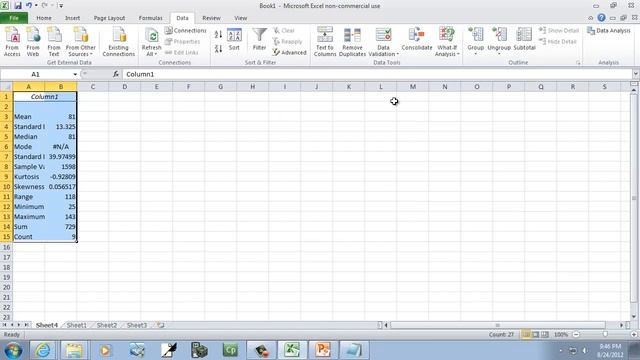Open From Other Sources menu
640x360 pixels.
pyautogui.click(x=80, y=42)
